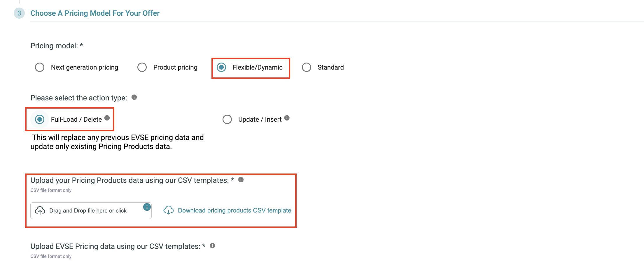Viewport: 644px width, 262px height.
Task: Download pricing products CSV template
Action: pyautogui.click(x=235, y=210)
